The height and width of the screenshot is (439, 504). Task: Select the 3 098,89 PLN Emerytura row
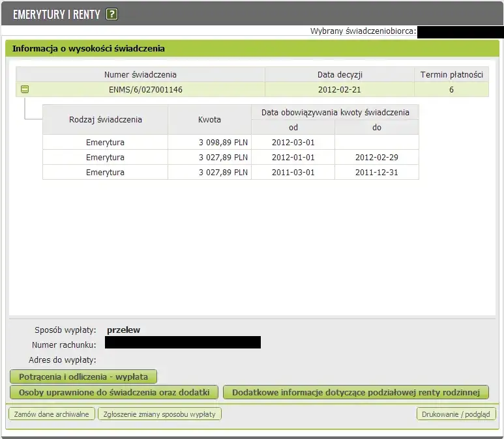point(223,143)
